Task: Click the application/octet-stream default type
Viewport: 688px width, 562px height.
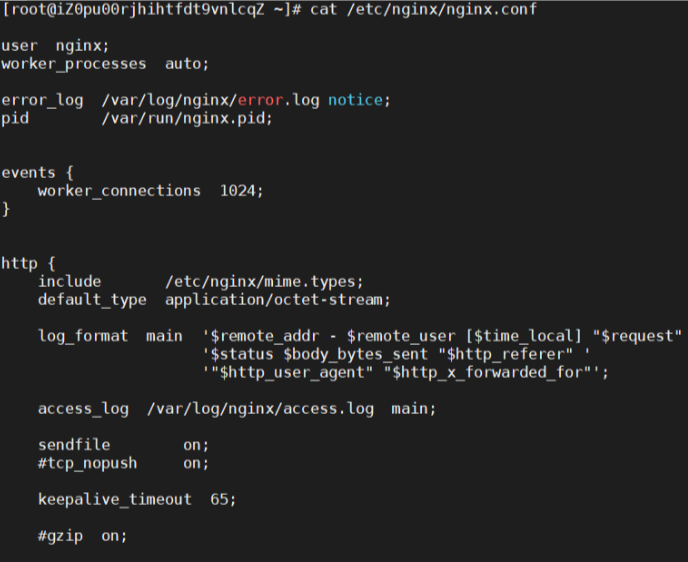Action: click(278, 300)
